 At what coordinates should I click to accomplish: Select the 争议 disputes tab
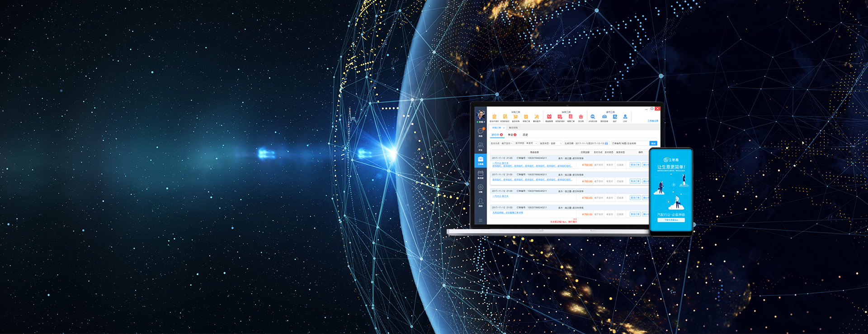pyautogui.click(x=512, y=135)
